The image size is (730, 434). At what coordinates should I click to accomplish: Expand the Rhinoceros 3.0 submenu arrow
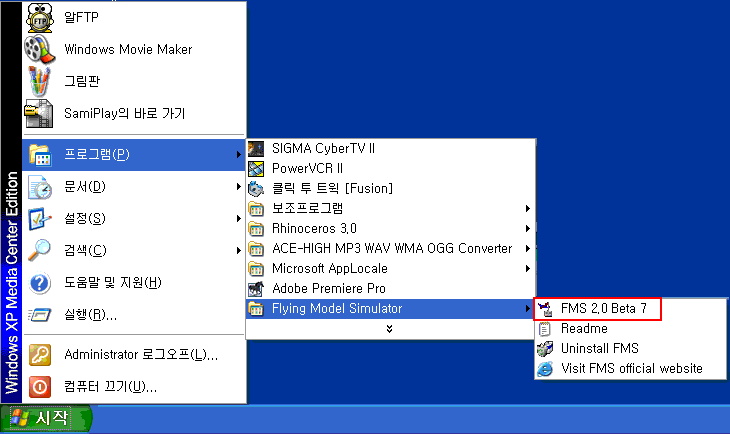pos(527,229)
